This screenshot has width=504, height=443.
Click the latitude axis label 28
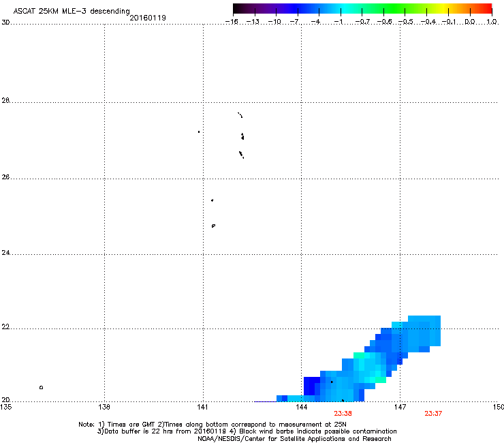coord(5,101)
